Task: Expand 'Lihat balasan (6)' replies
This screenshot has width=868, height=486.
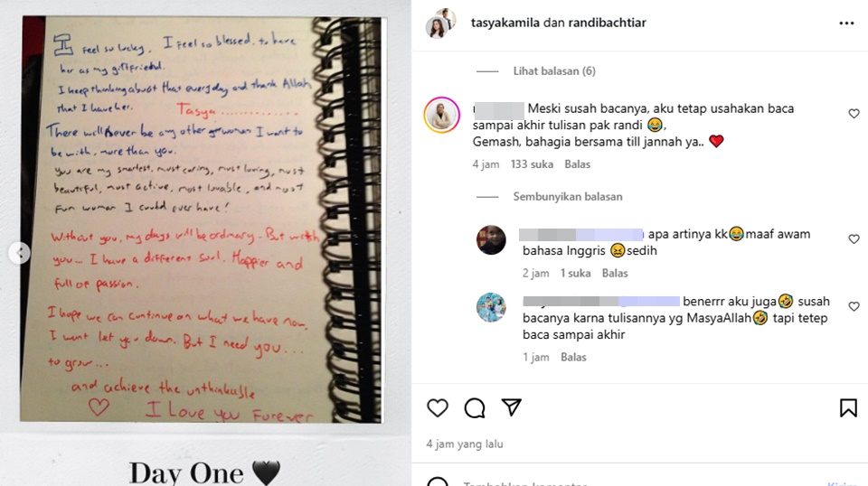Action: tap(554, 70)
